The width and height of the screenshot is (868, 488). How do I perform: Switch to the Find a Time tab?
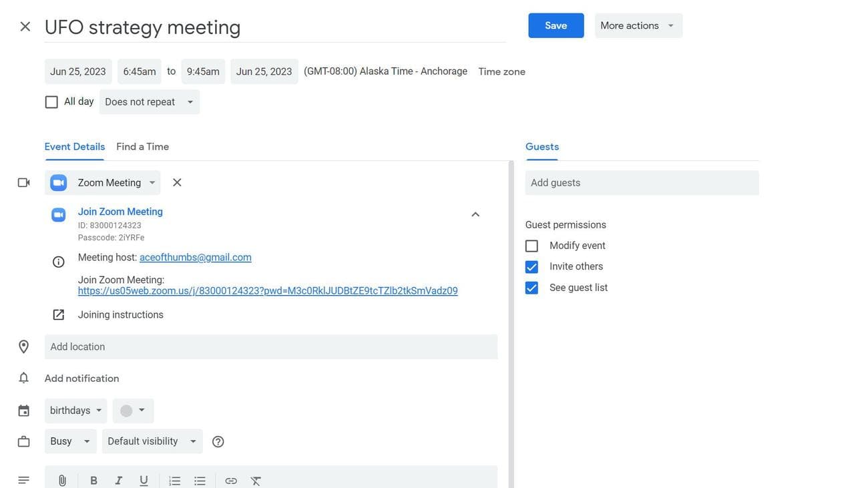pos(142,147)
